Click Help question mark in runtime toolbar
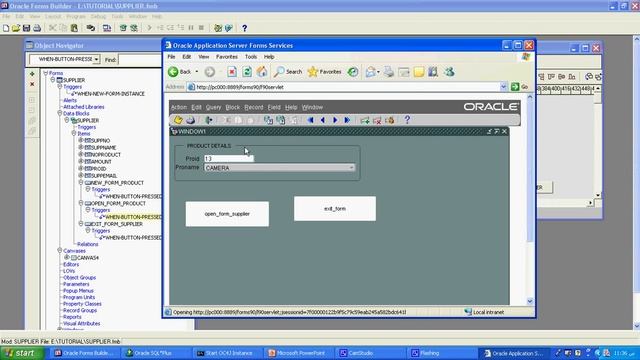Viewport: 640px width, 360px height. [407, 120]
